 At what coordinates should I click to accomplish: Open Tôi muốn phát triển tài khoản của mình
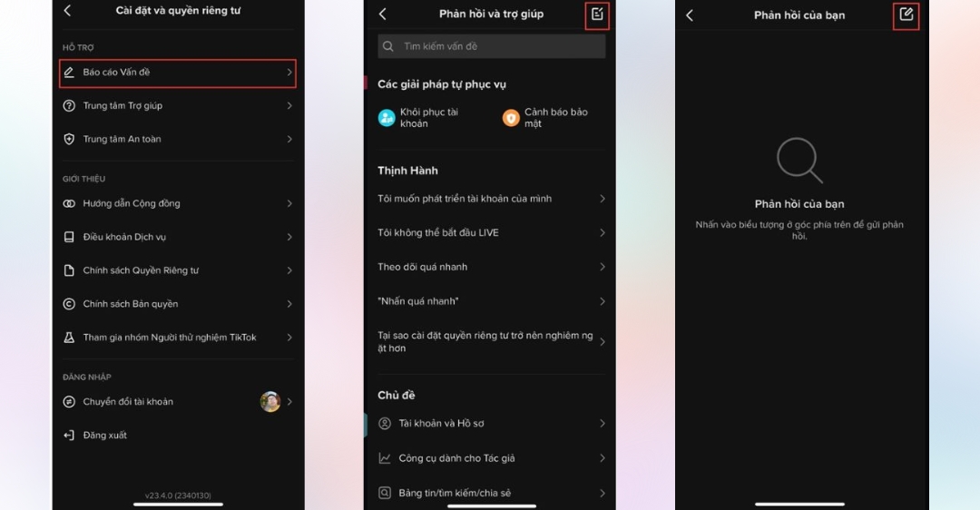coord(491,199)
